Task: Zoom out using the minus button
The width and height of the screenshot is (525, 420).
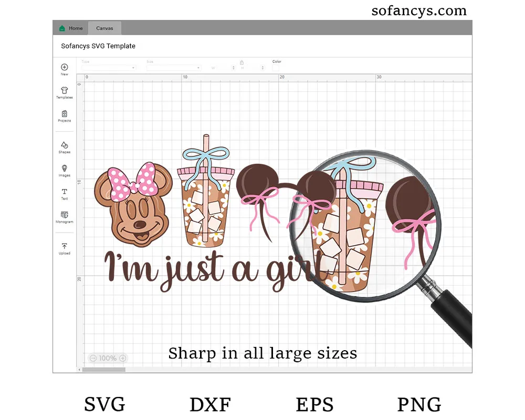Action: pos(93,358)
